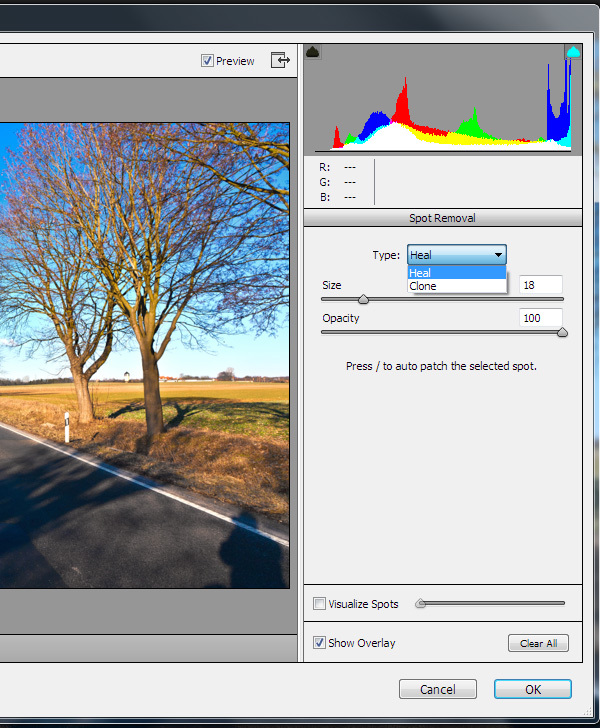Click the histogram graph
Screen dimensions: 600x728
[443, 105]
